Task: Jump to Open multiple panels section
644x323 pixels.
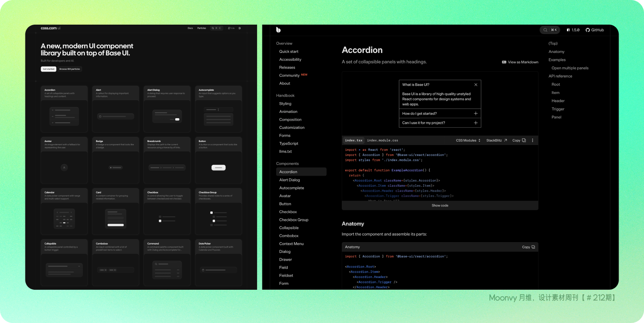Action: pos(570,68)
